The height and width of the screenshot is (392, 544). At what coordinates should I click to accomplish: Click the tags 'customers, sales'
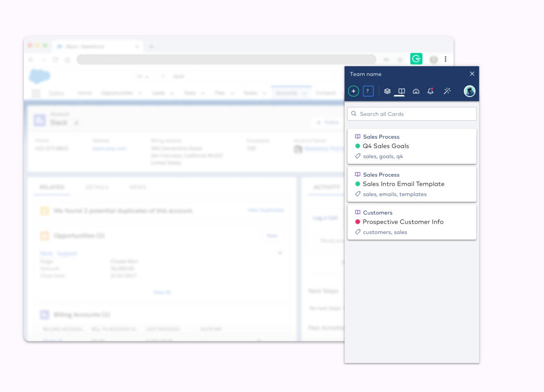click(x=385, y=232)
